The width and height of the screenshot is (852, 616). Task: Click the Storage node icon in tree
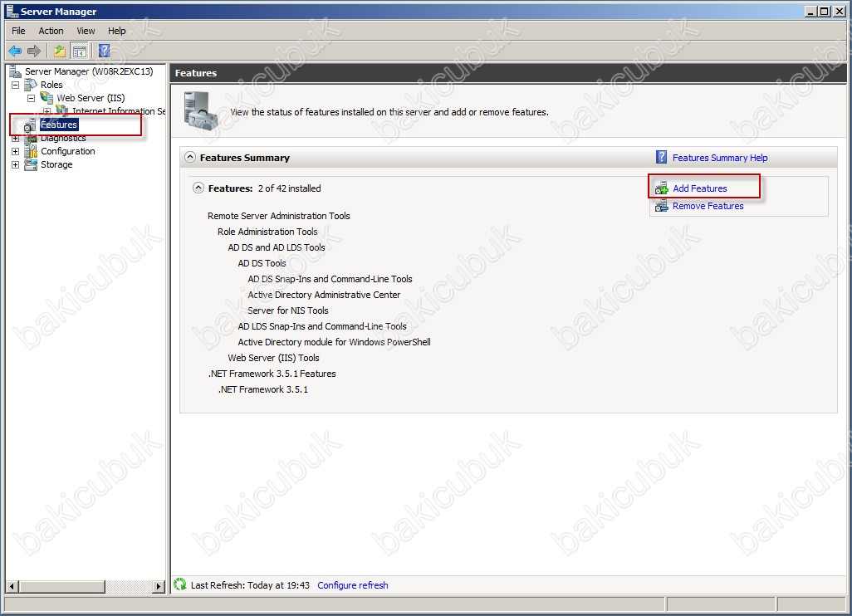pyautogui.click(x=31, y=164)
